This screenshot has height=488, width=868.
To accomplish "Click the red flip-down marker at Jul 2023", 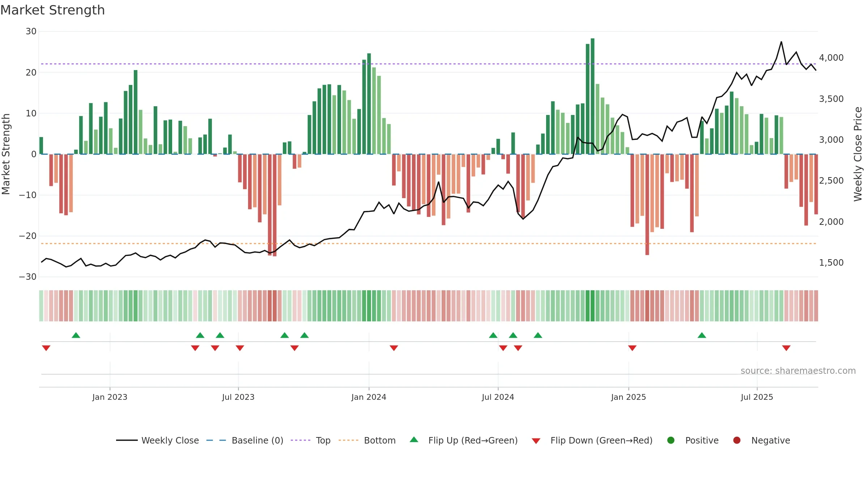I will [x=240, y=348].
